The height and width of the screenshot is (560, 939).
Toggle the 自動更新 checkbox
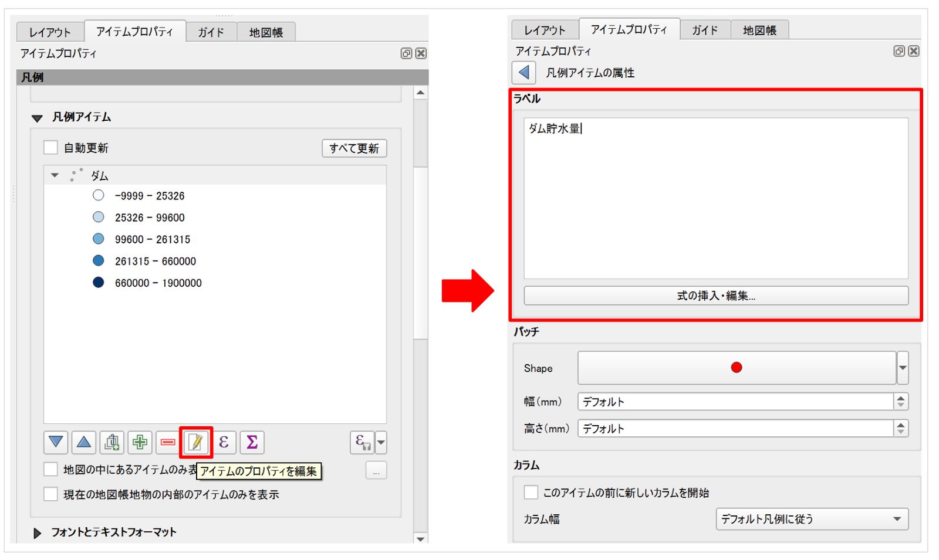51,147
